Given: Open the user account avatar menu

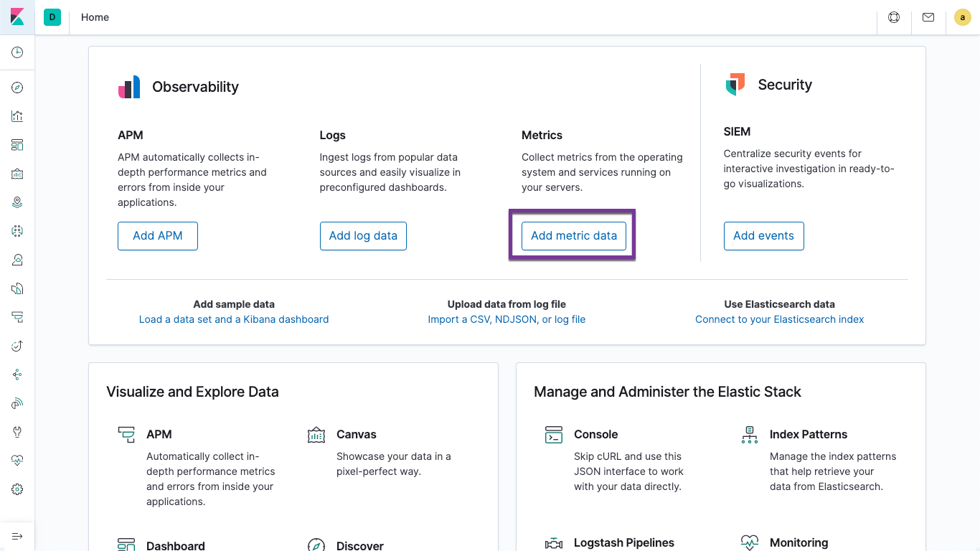Looking at the screenshot, I should pos(963,17).
